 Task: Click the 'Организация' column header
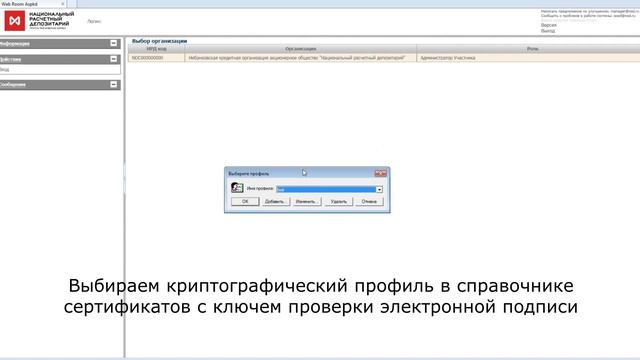coord(300,49)
